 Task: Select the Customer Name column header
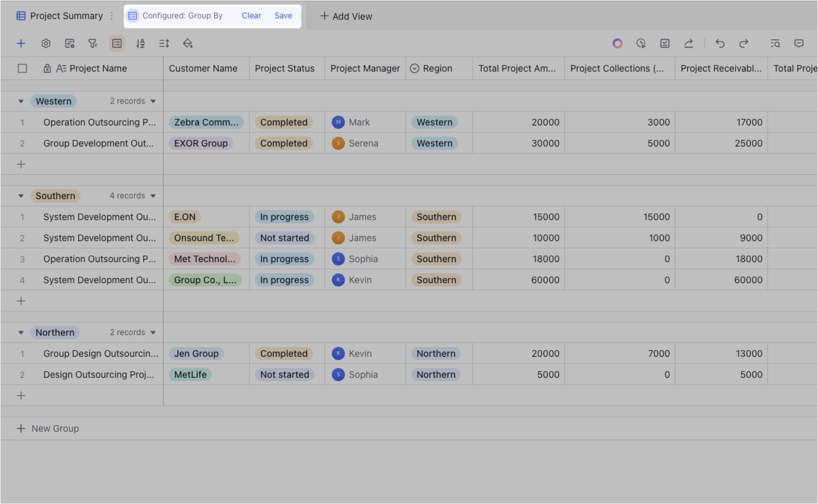pyautogui.click(x=206, y=68)
